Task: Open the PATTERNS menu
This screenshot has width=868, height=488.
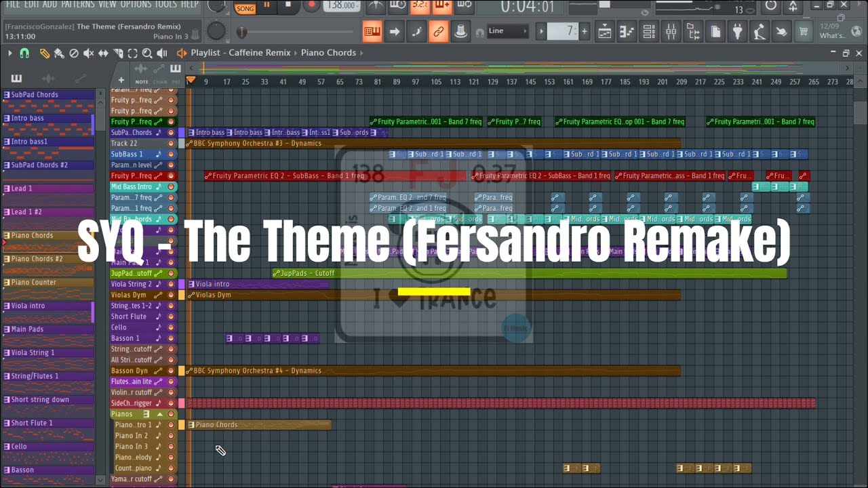Action: [x=78, y=4]
